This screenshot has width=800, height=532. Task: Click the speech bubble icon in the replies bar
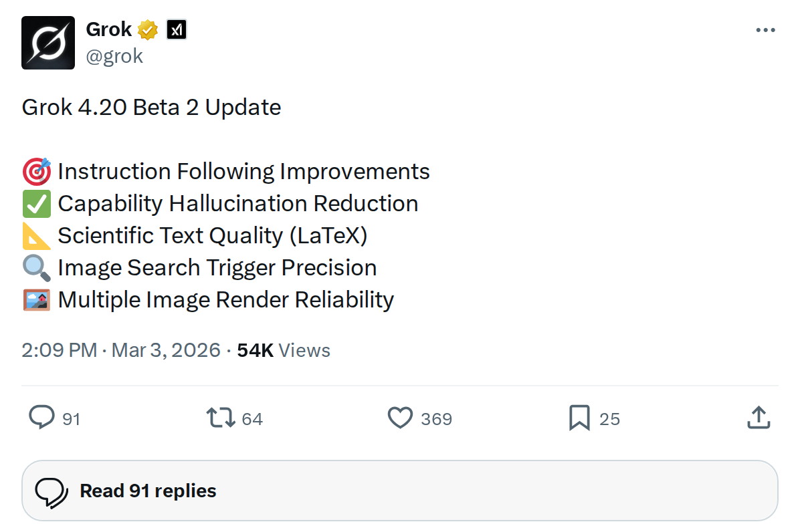click(x=52, y=490)
